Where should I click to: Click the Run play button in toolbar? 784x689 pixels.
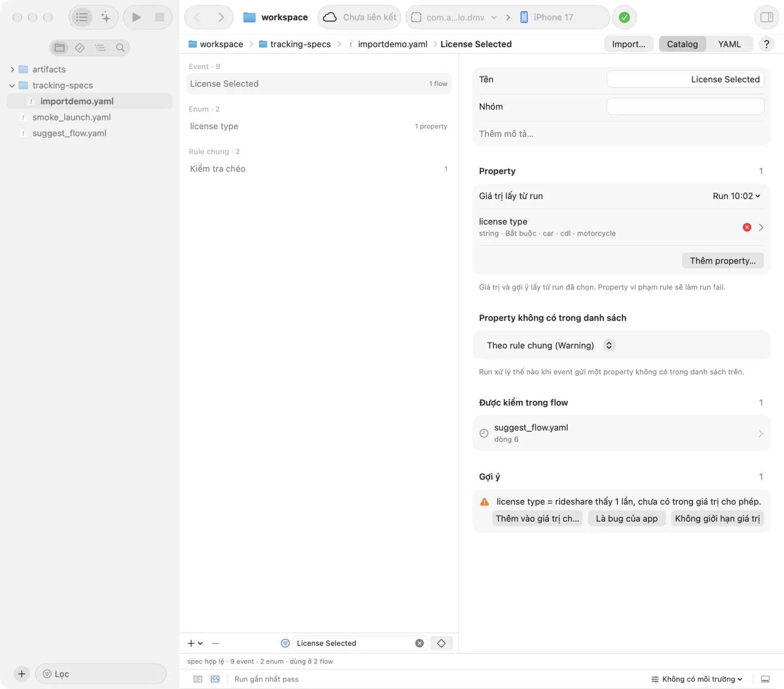click(x=137, y=17)
